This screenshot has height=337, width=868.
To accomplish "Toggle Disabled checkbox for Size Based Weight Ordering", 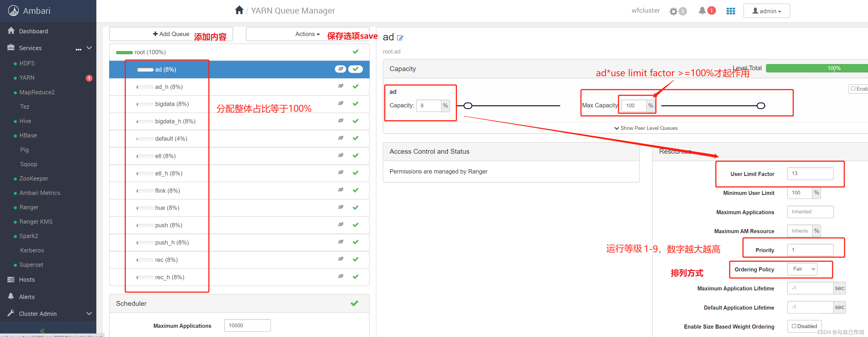I will (x=794, y=326).
